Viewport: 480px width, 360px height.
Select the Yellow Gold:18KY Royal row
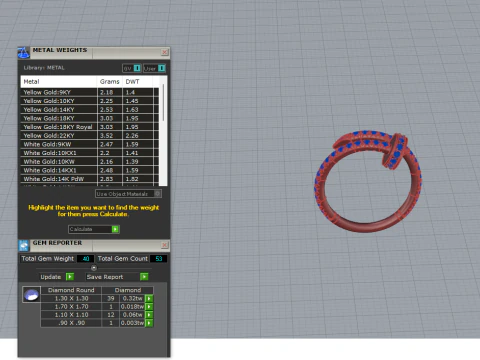pyautogui.click(x=89, y=127)
